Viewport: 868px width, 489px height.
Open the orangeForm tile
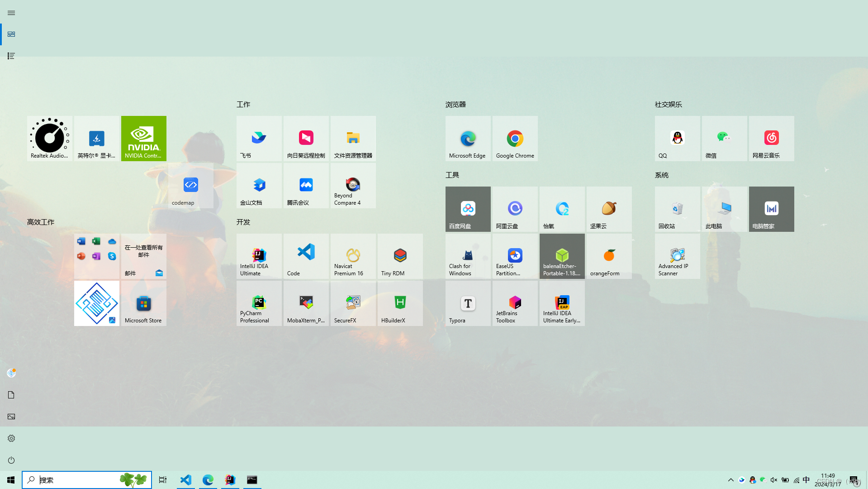(x=609, y=256)
